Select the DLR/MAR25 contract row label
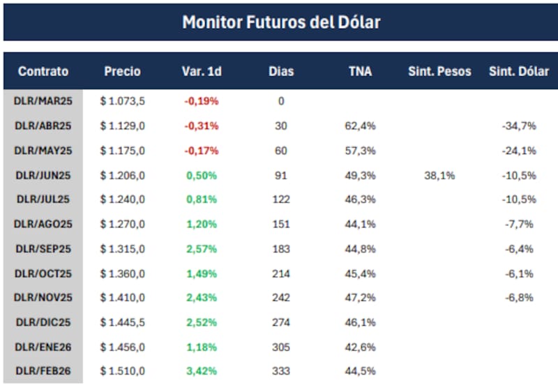The height and width of the screenshot is (392, 558). tap(43, 101)
